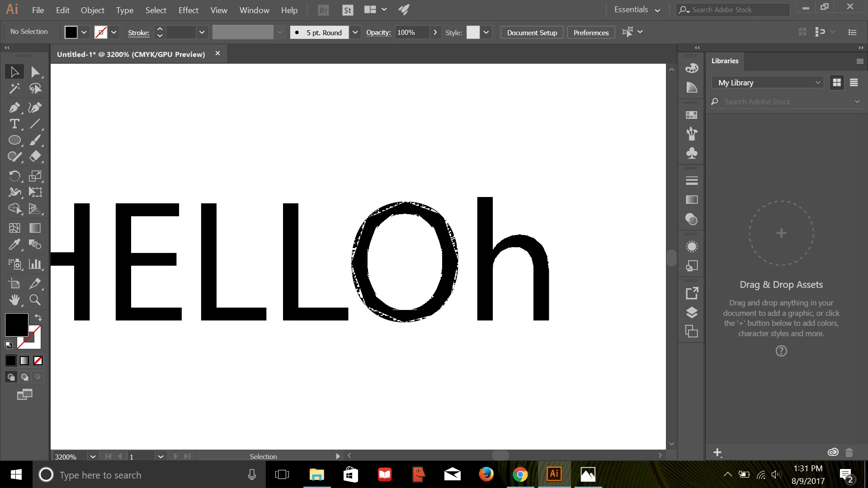Switch Libraries to grid view
Viewport: 868px width, 488px height.
click(x=837, y=83)
